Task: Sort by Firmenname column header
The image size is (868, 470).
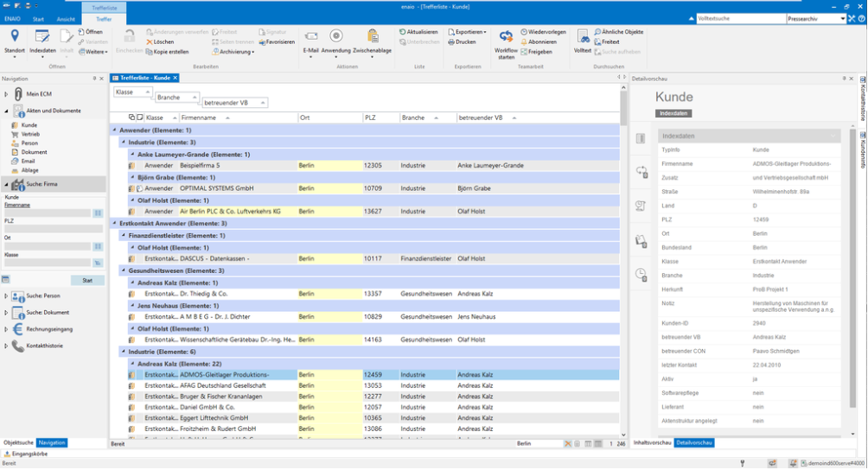Action: point(199,117)
